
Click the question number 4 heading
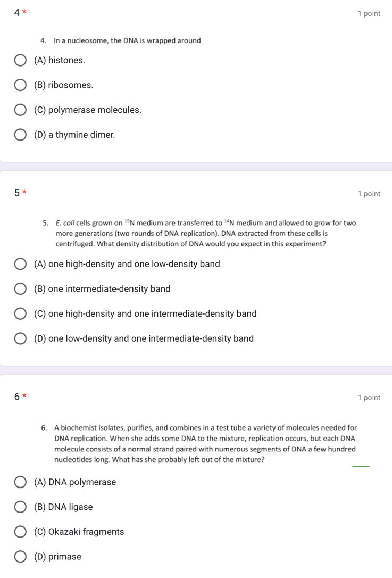click(x=18, y=12)
